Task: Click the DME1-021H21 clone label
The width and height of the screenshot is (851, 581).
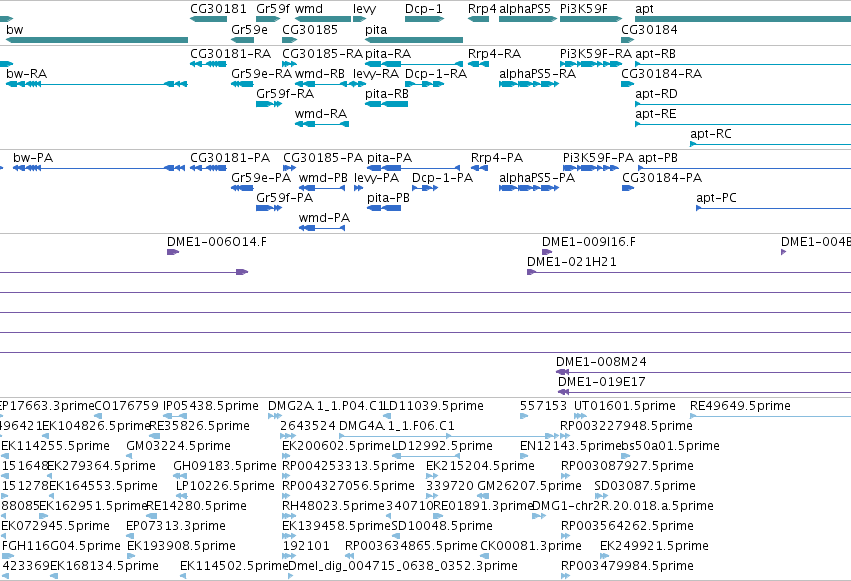Action: coord(571,261)
